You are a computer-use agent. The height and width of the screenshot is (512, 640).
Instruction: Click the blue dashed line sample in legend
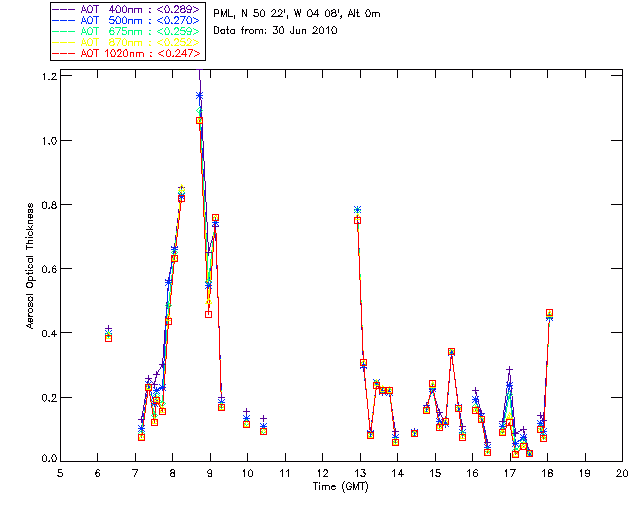pyautogui.click(x=64, y=20)
